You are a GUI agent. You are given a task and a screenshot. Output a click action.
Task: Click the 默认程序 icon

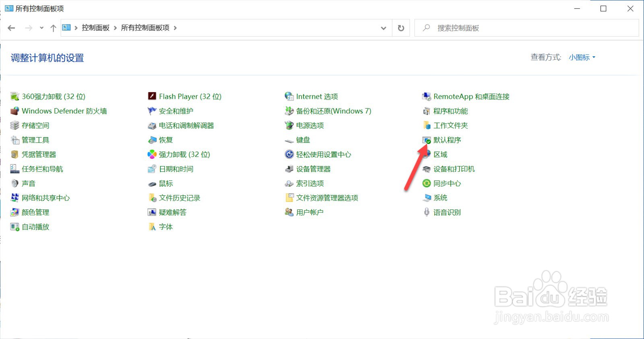pyautogui.click(x=427, y=140)
